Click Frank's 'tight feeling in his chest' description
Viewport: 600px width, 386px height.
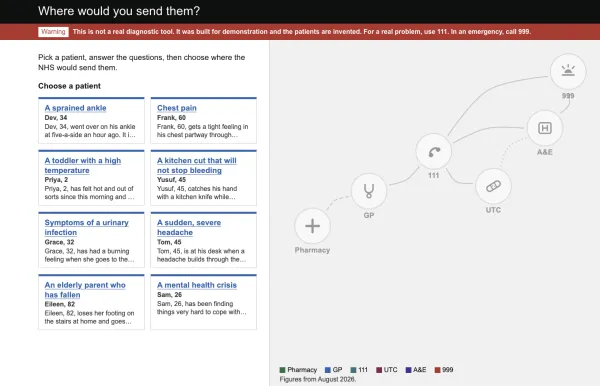pos(202,131)
